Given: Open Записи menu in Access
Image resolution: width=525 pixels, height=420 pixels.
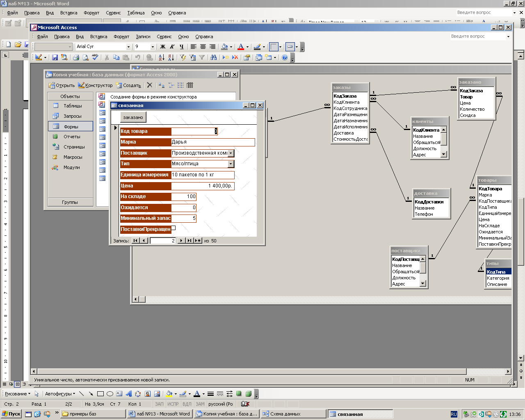Looking at the screenshot, I should (x=143, y=37).
